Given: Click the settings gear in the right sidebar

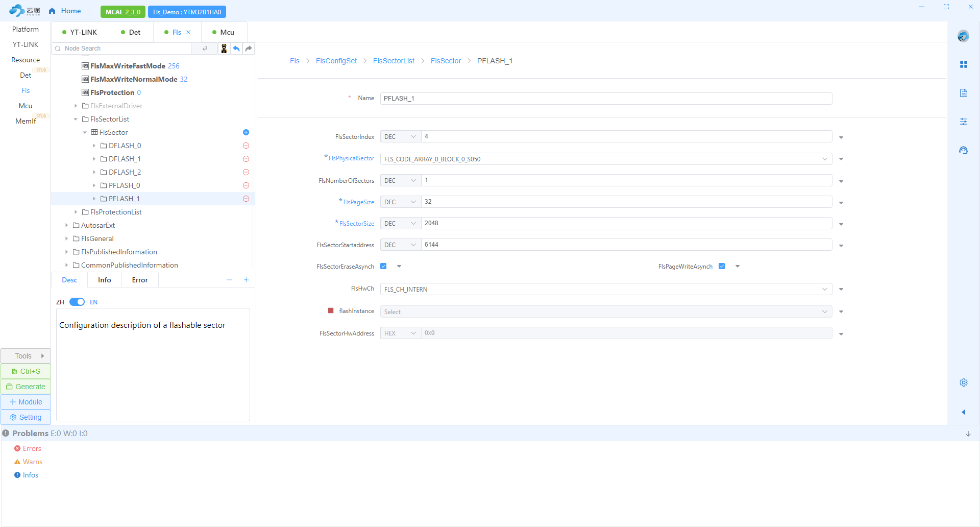Looking at the screenshot, I should pyautogui.click(x=963, y=382).
